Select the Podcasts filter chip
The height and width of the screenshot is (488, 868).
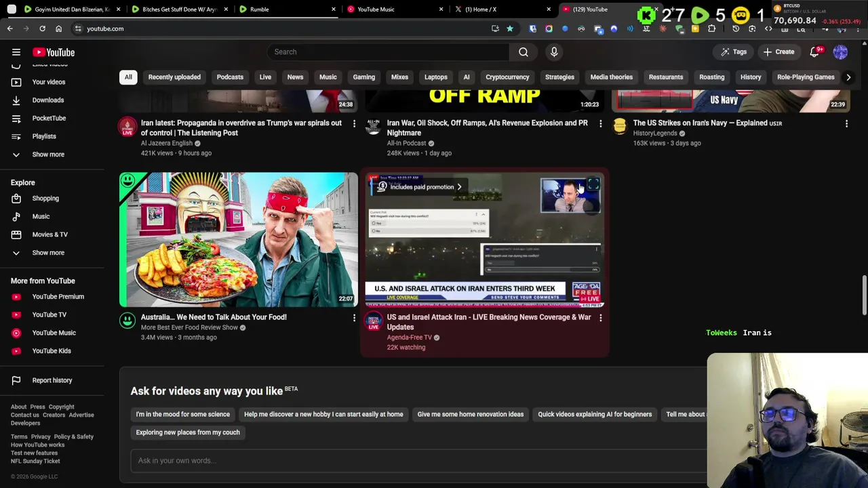click(x=230, y=77)
